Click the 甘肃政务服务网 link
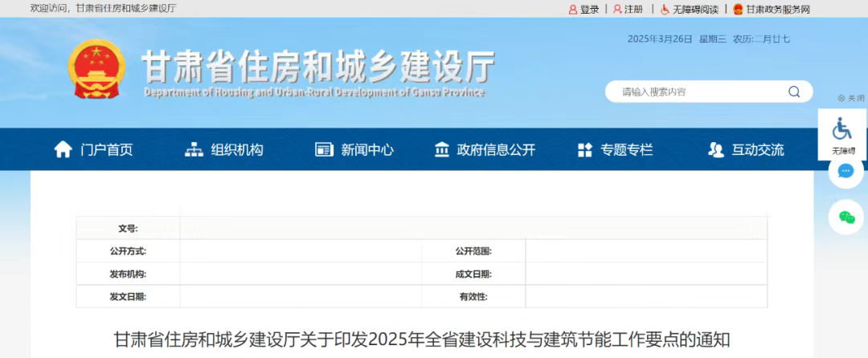The image size is (868, 358). 778,10
